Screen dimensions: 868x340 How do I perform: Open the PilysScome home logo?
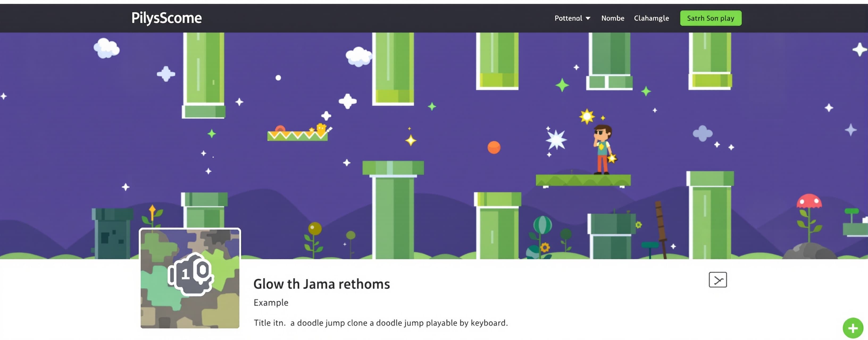pyautogui.click(x=166, y=18)
